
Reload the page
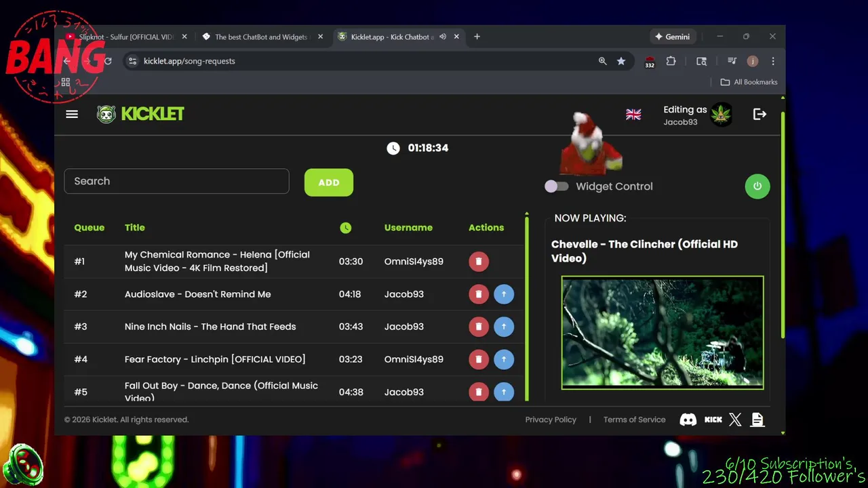click(108, 61)
